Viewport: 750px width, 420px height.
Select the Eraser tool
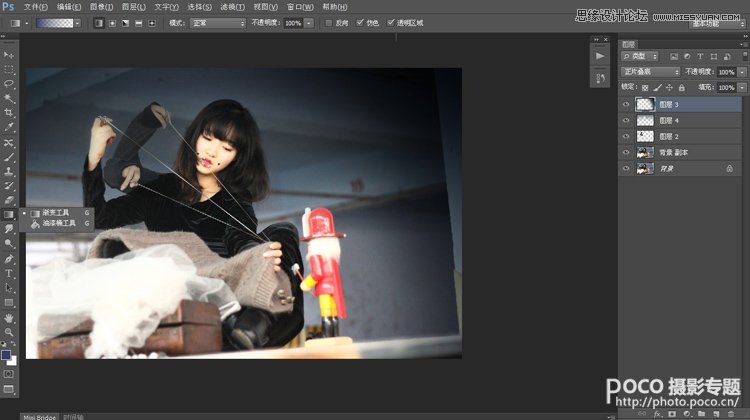coord(9,200)
